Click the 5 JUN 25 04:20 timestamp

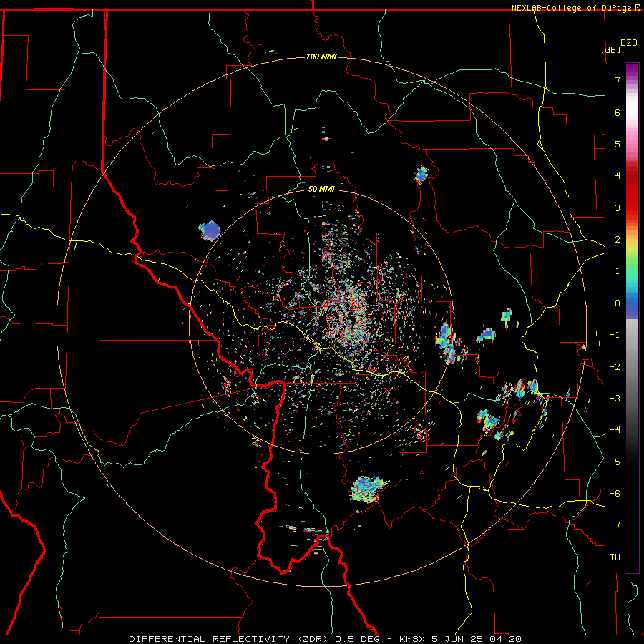pos(477,639)
